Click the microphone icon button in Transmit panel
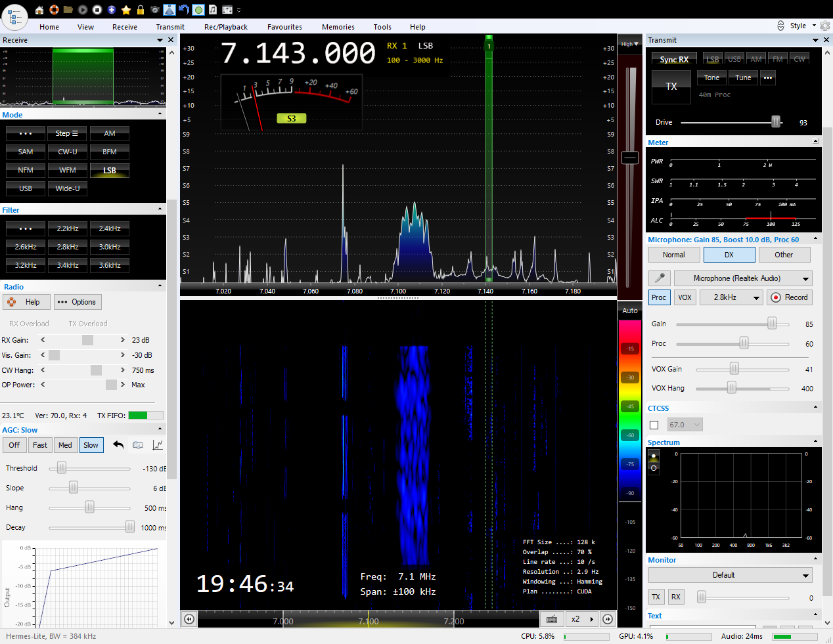Screen dimensions: 833x644 [x=660, y=278]
